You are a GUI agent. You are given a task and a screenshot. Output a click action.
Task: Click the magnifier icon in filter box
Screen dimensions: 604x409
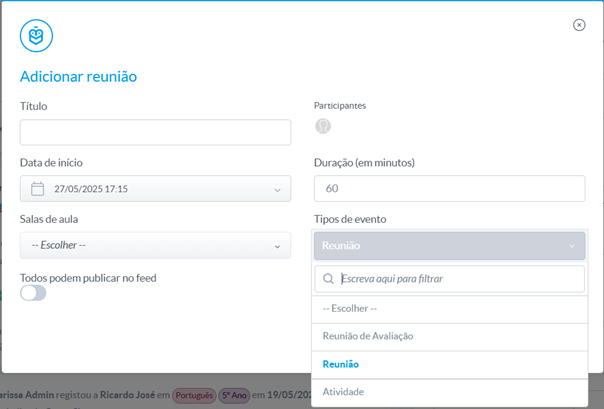(x=328, y=279)
